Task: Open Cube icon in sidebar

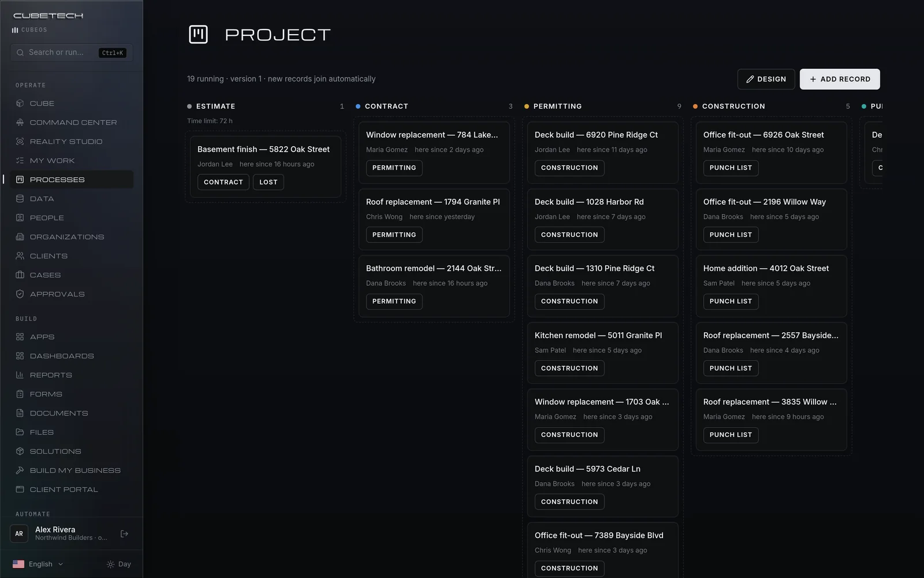Action: click(x=20, y=103)
